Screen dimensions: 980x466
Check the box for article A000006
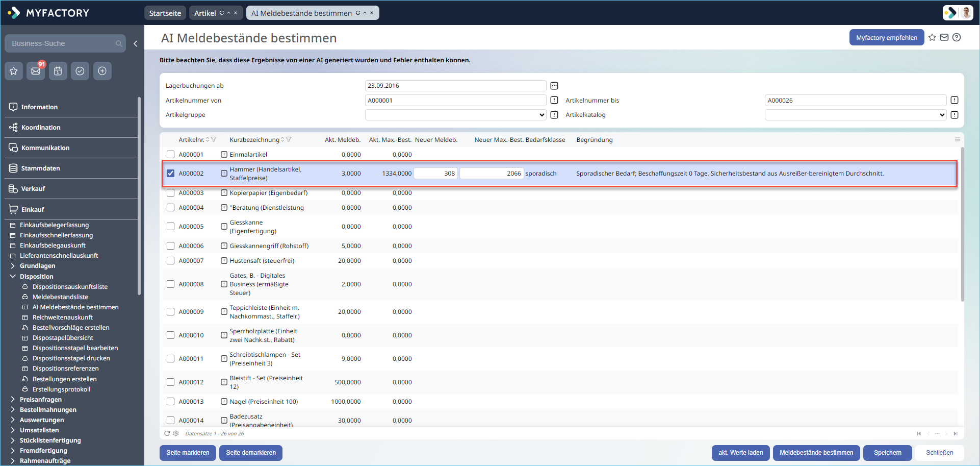[x=170, y=246]
